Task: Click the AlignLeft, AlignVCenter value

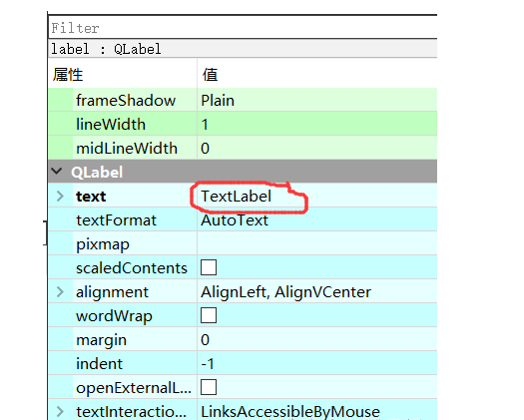Action: 285,292
